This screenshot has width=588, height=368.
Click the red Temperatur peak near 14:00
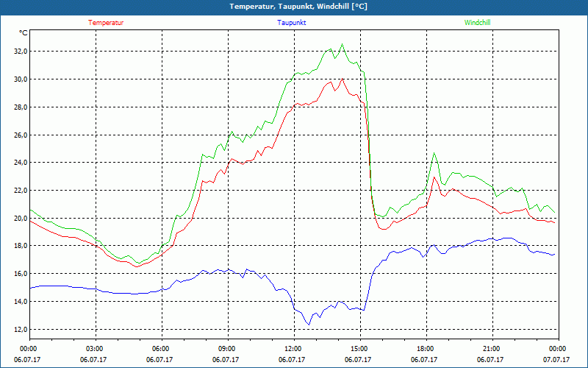[342, 79]
